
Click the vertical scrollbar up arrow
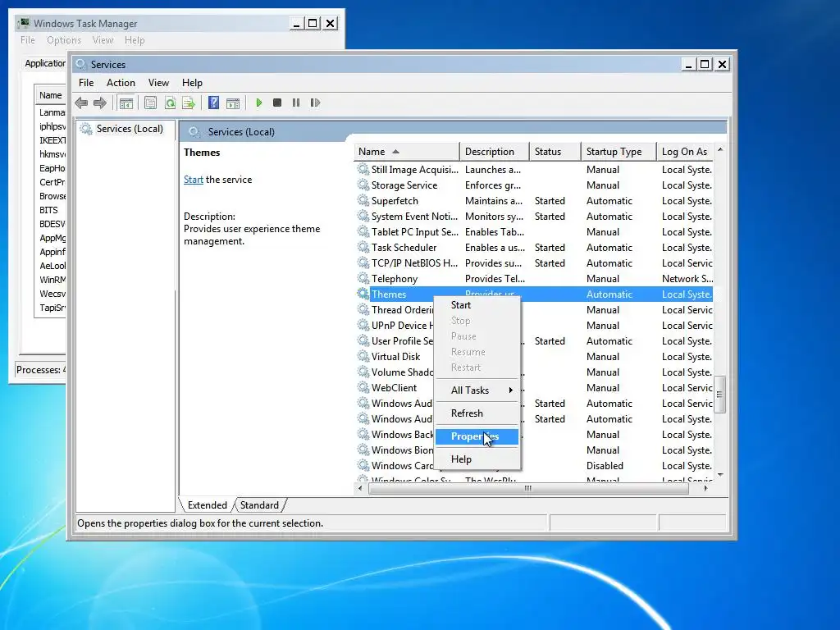[720, 149]
